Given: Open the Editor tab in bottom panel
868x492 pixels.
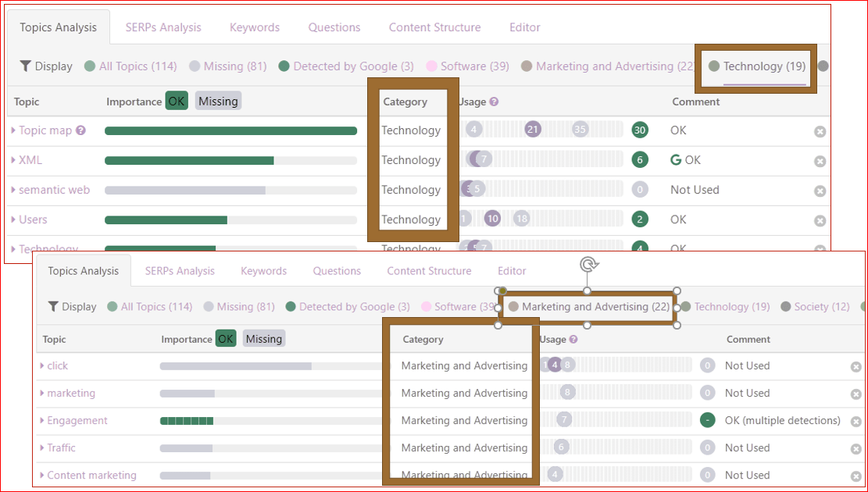Looking at the screenshot, I should 512,271.
